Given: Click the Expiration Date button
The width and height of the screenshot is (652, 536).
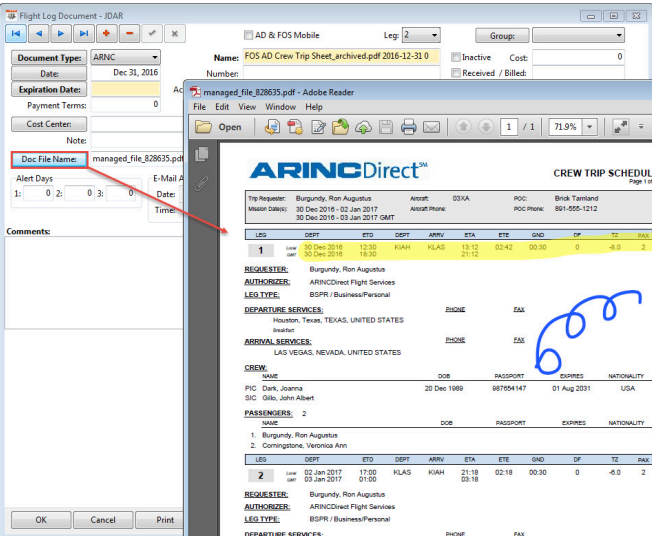Looking at the screenshot, I should [x=49, y=89].
